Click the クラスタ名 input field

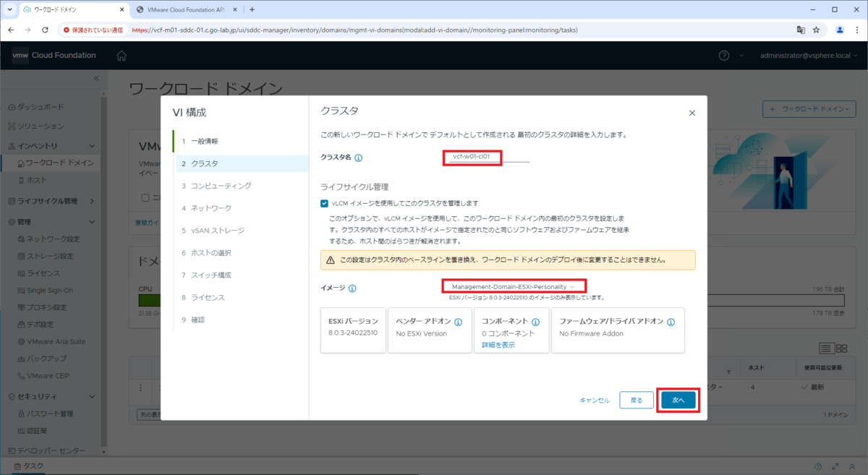488,156
